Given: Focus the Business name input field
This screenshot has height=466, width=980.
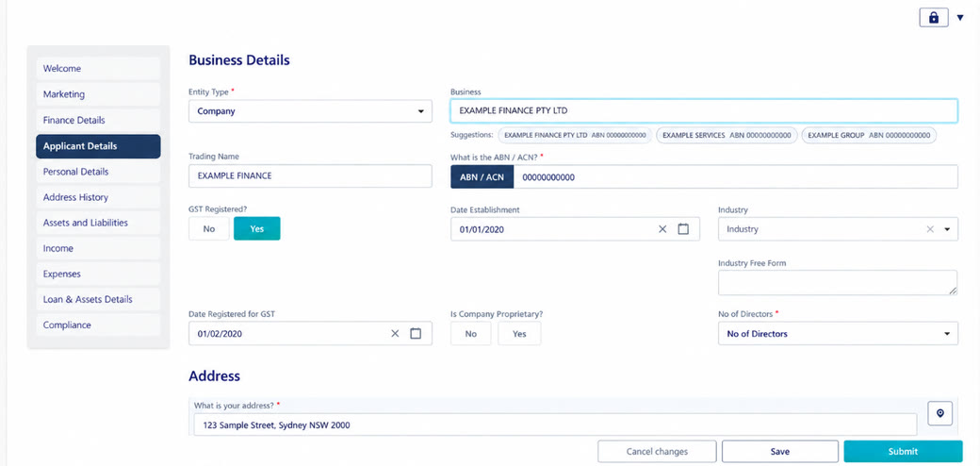Looking at the screenshot, I should pyautogui.click(x=704, y=110).
